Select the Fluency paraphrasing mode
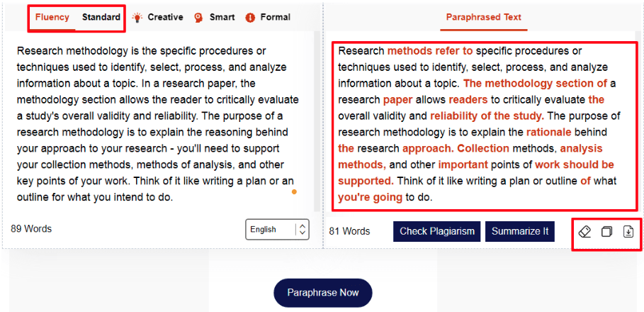This screenshot has height=312, width=644. point(52,17)
